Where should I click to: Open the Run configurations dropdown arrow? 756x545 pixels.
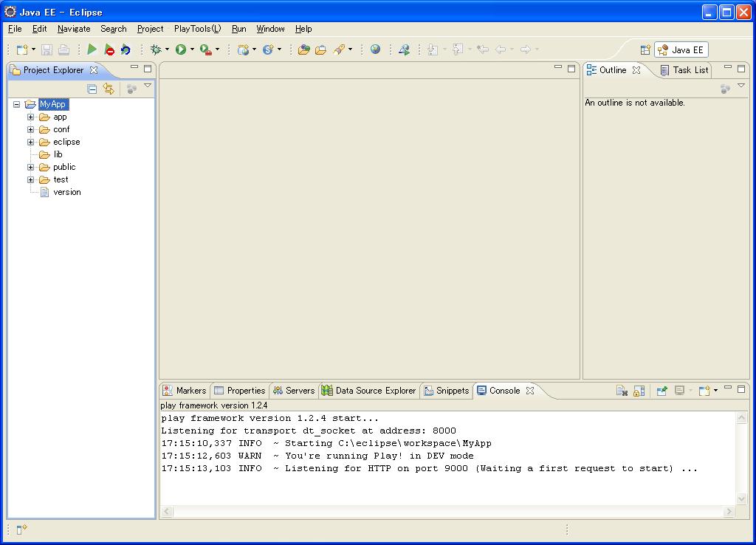(x=192, y=49)
